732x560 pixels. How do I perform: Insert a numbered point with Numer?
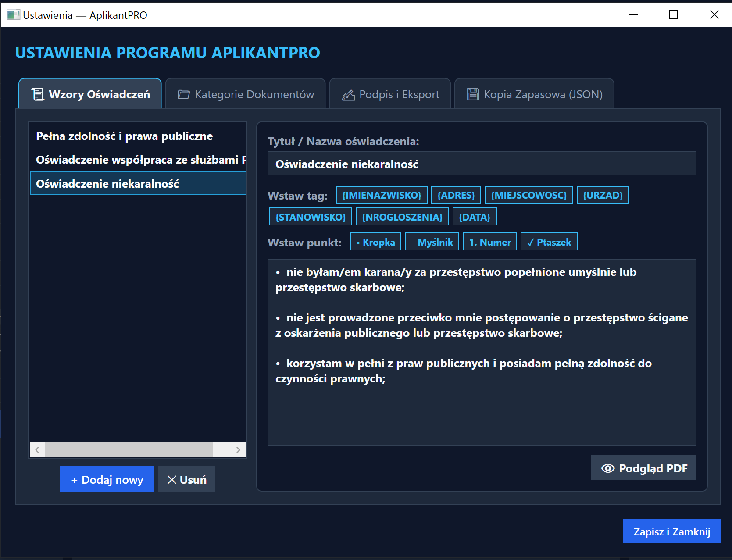(490, 242)
